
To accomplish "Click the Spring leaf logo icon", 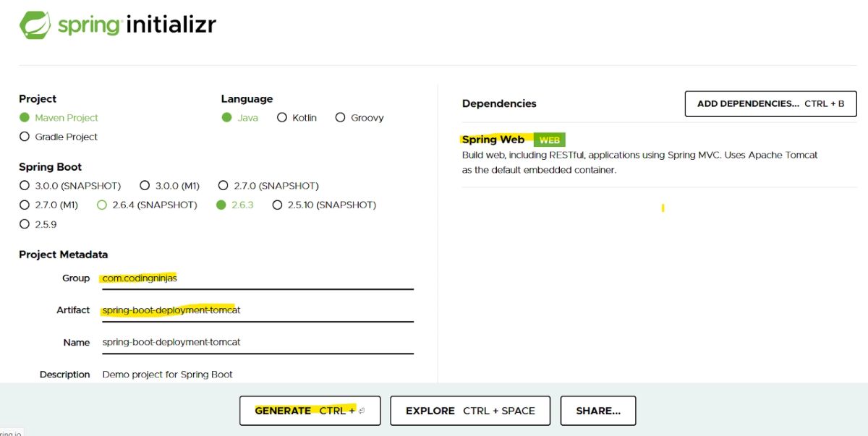I will click(x=34, y=25).
